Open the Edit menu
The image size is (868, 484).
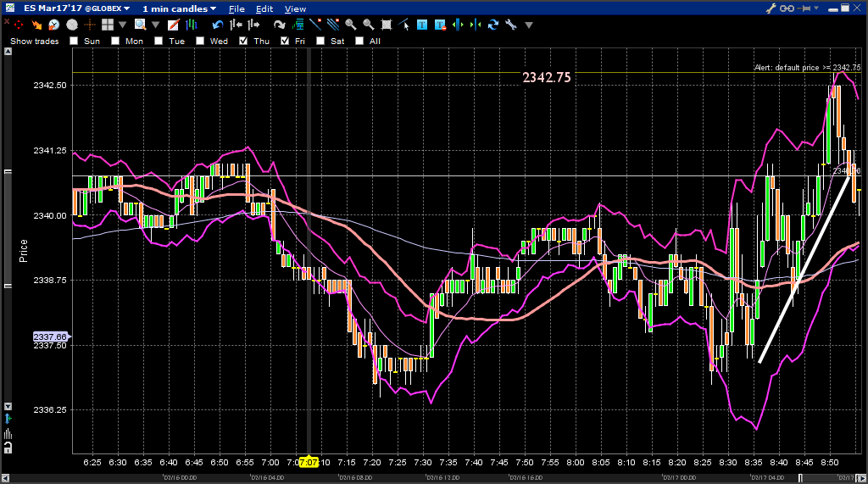(x=264, y=8)
